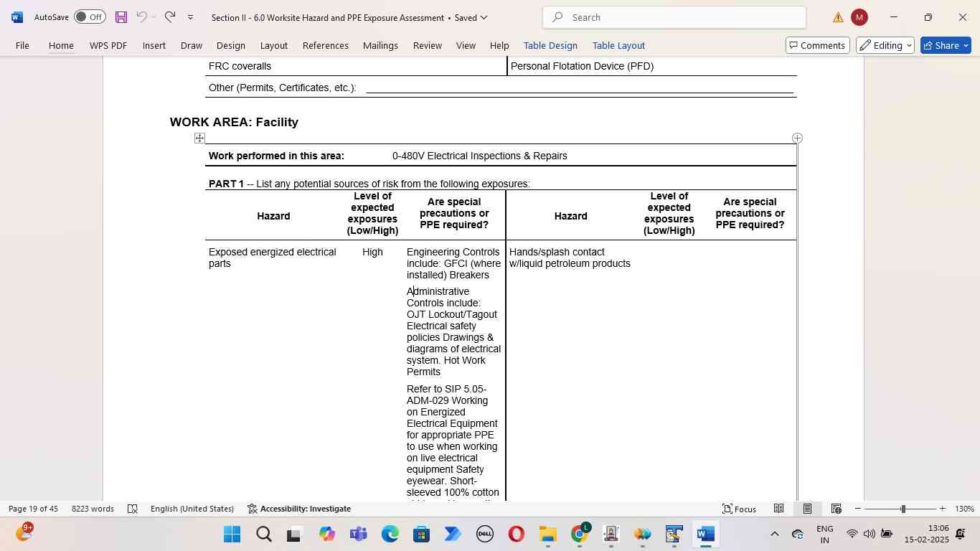This screenshot has width=980, height=551.
Task: Click 'English (United States)' language indicator
Action: [x=192, y=509]
